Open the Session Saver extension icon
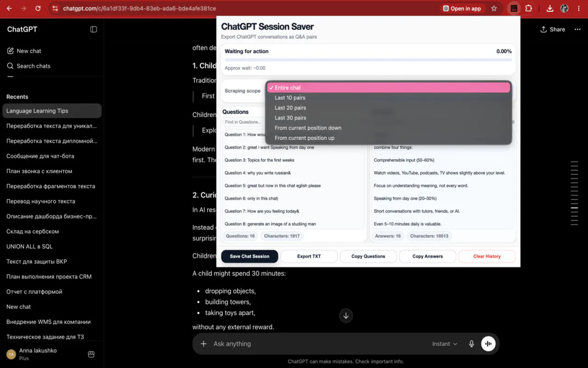 click(514, 8)
